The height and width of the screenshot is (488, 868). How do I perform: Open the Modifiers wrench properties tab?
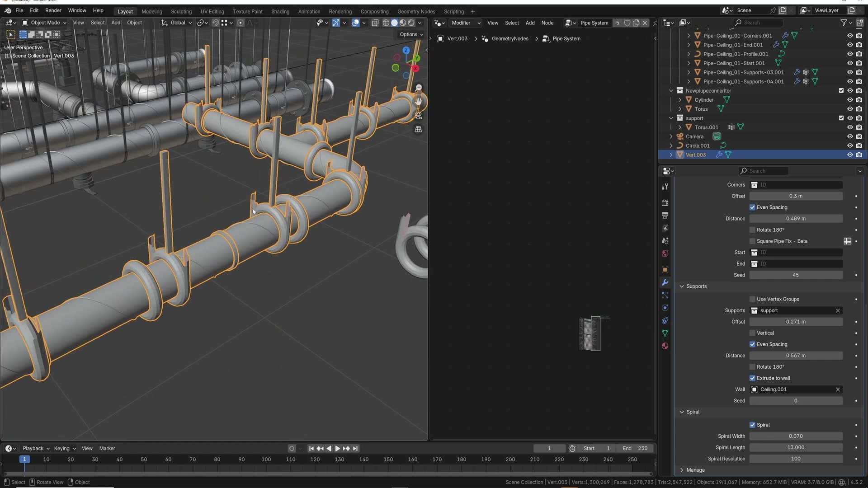(x=665, y=282)
